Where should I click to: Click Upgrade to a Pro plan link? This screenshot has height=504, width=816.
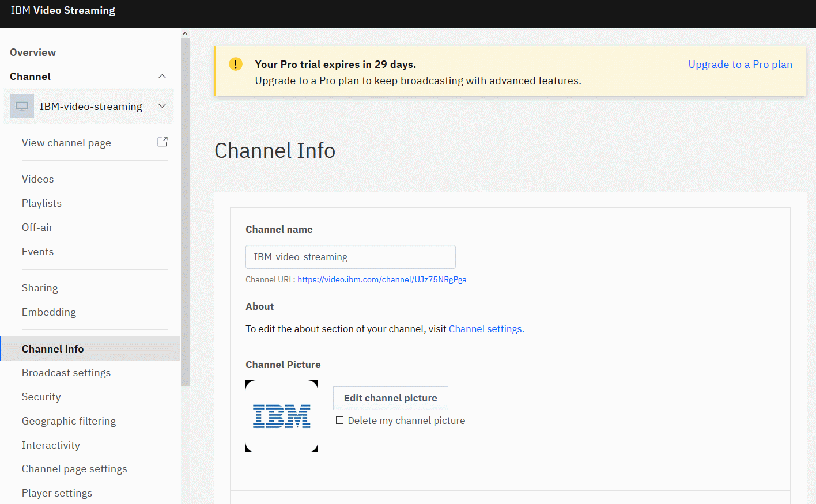coord(740,65)
